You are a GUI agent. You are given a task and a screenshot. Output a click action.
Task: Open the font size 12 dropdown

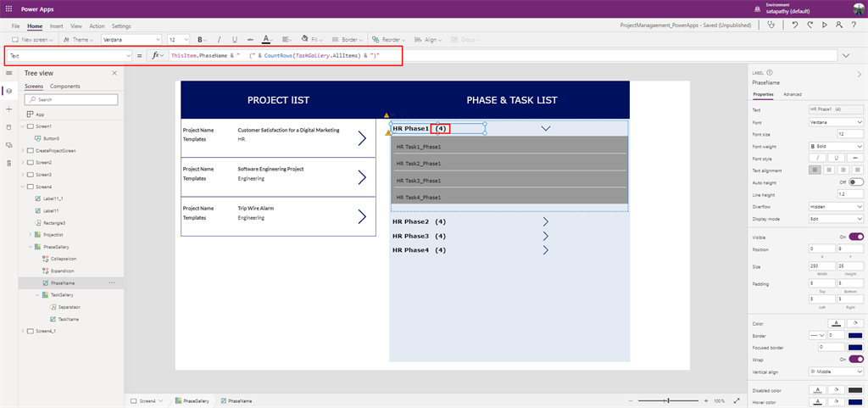[x=179, y=40]
